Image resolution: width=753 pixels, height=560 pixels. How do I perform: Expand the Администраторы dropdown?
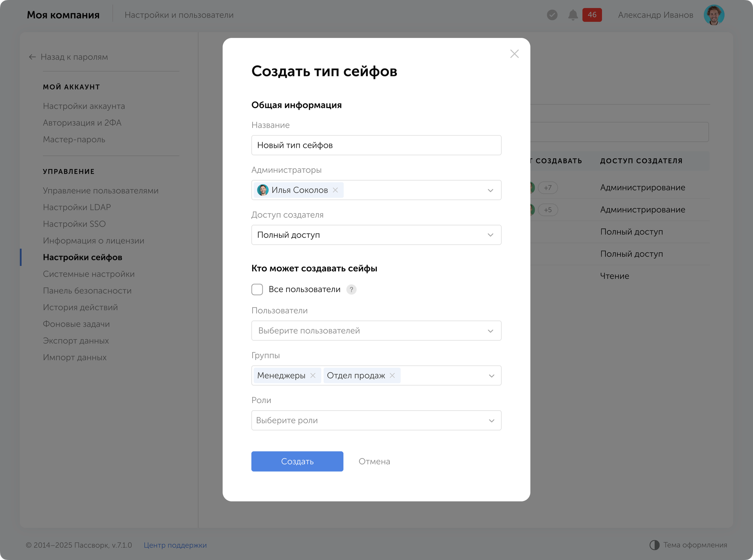click(x=490, y=190)
